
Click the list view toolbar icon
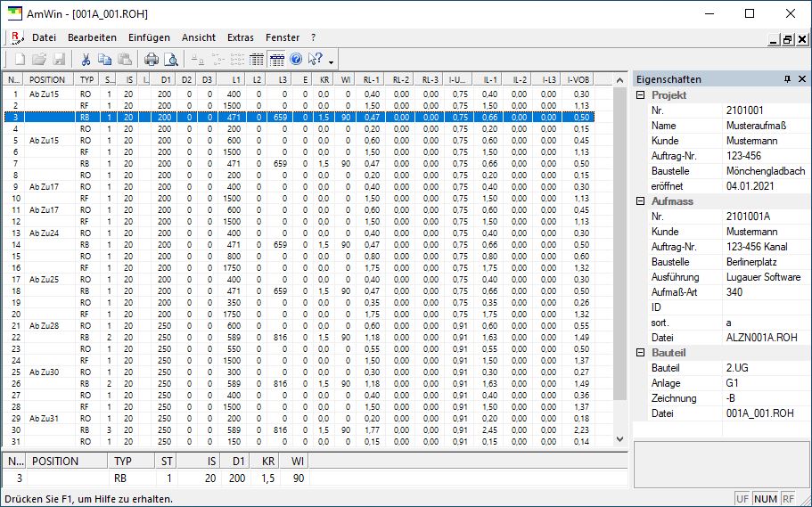[x=237, y=59]
